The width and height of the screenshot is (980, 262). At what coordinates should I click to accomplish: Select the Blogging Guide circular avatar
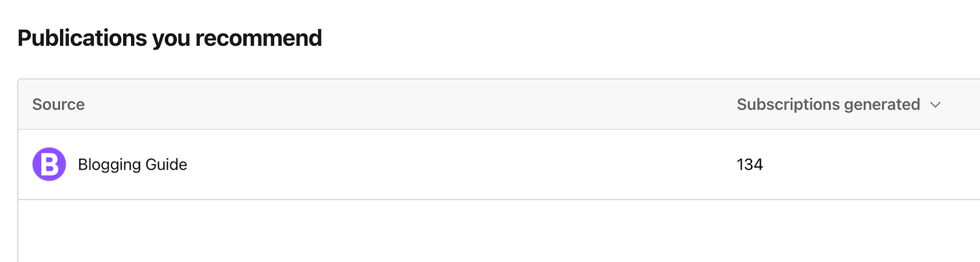49,164
